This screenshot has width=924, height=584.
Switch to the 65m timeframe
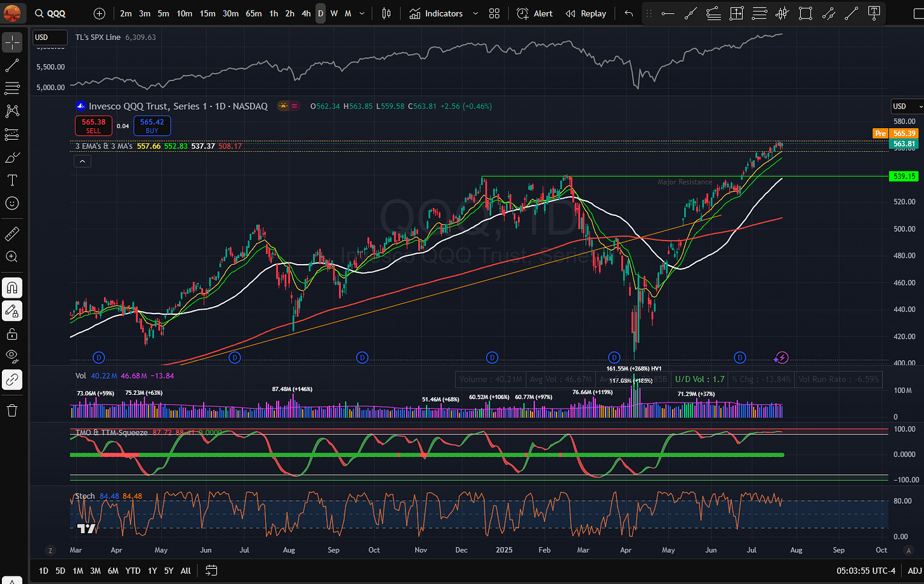pos(254,13)
